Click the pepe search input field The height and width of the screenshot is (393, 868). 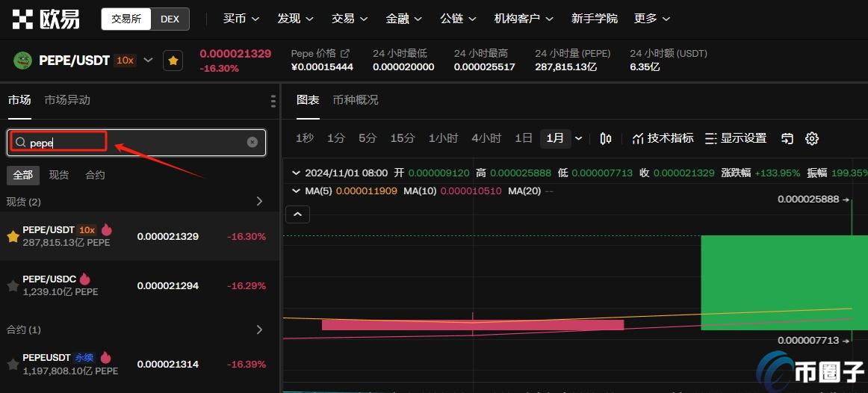point(134,142)
